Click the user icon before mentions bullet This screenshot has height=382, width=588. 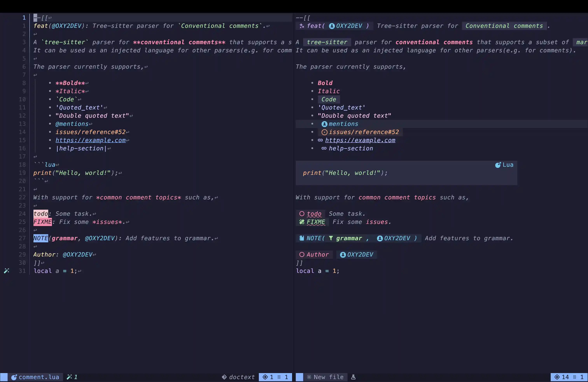click(324, 124)
